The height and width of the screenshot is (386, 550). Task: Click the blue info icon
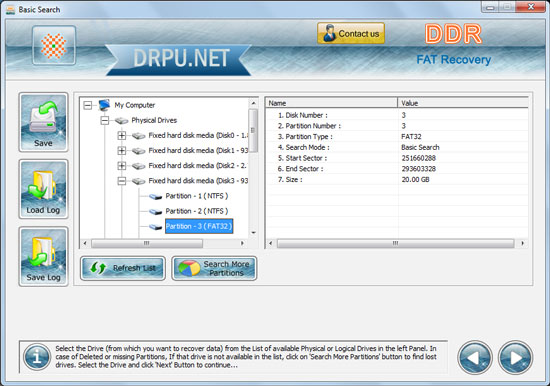point(37,357)
